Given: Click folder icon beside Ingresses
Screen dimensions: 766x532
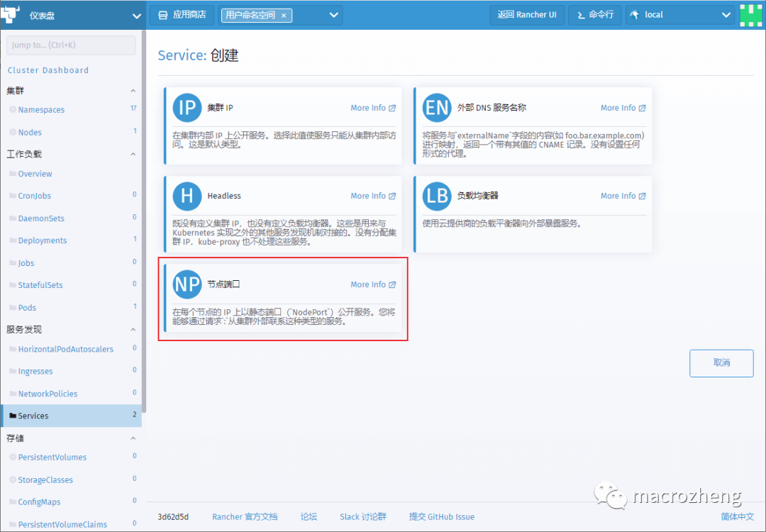Looking at the screenshot, I should coord(13,371).
